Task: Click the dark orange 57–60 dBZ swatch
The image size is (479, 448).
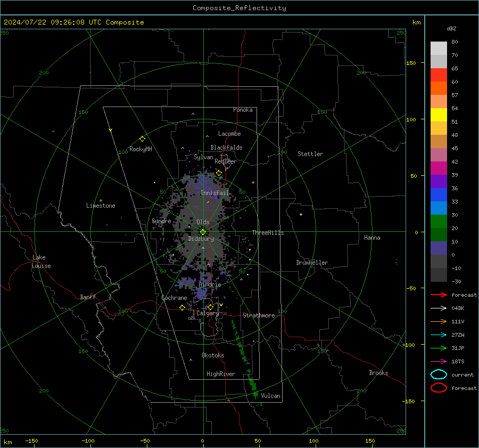Action: coord(439,88)
